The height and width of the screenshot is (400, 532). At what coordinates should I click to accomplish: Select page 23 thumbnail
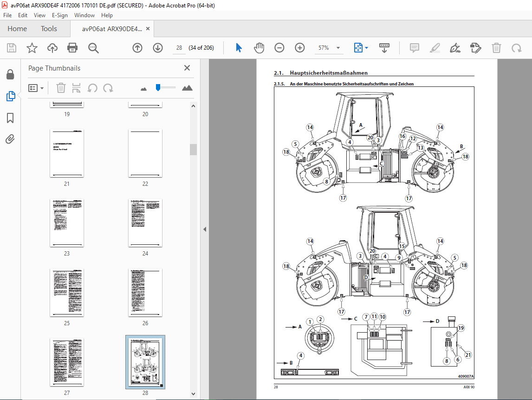click(x=67, y=223)
